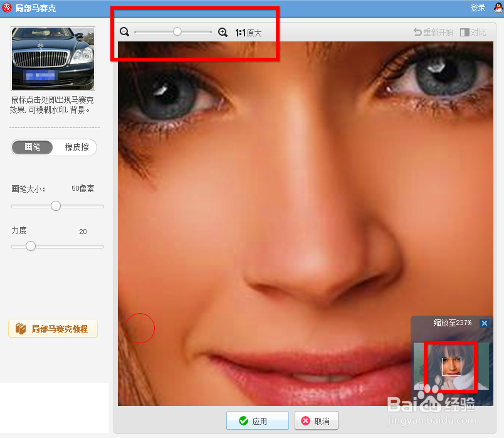Click the 对比 compare button

[473, 32]
